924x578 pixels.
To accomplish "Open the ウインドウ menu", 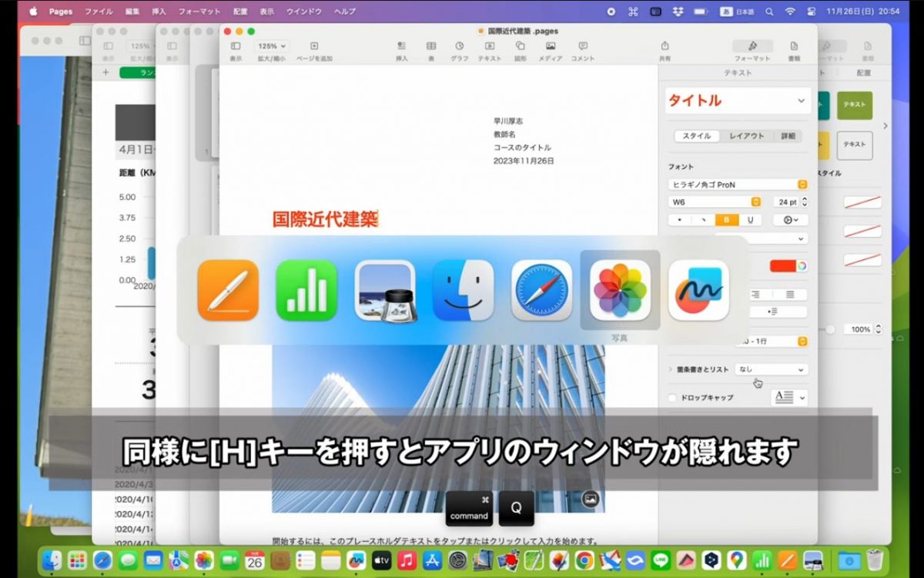I will coord(304,12).
